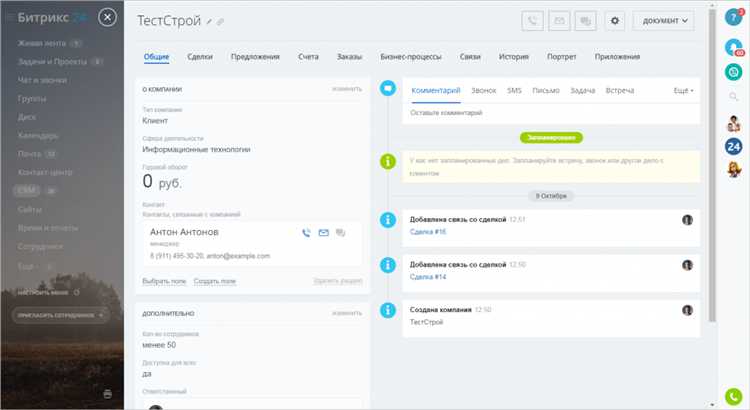The width and height of the screenshot is (750, 410).
Task: Call Антон Антонов using phone icon
Action: [x=306, y=233]
